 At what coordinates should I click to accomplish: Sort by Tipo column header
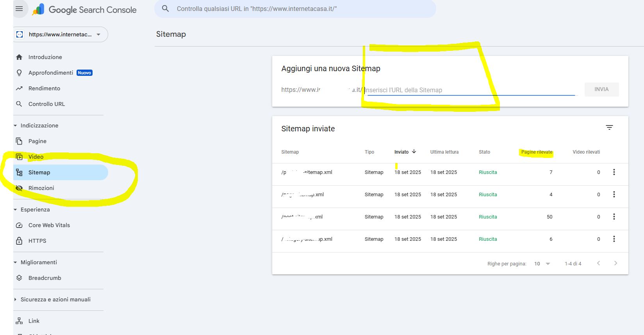click(x=369, y=152)
